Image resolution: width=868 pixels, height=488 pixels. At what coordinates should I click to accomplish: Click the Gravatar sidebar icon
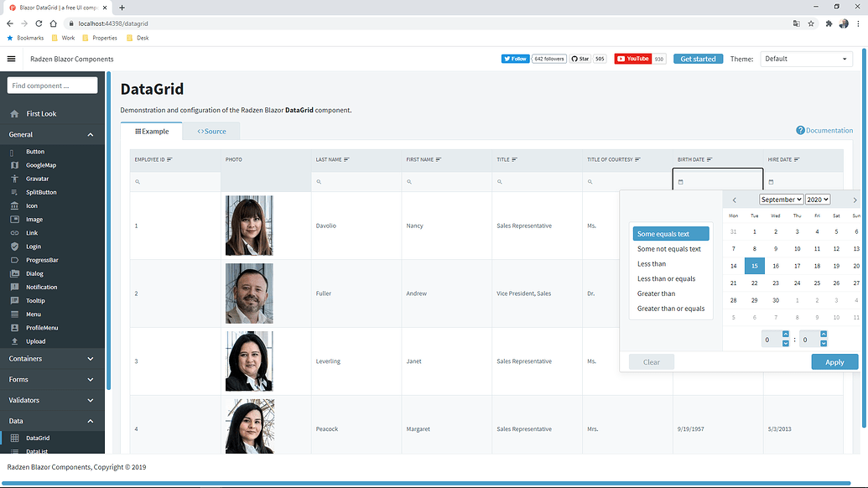(14, 179)
